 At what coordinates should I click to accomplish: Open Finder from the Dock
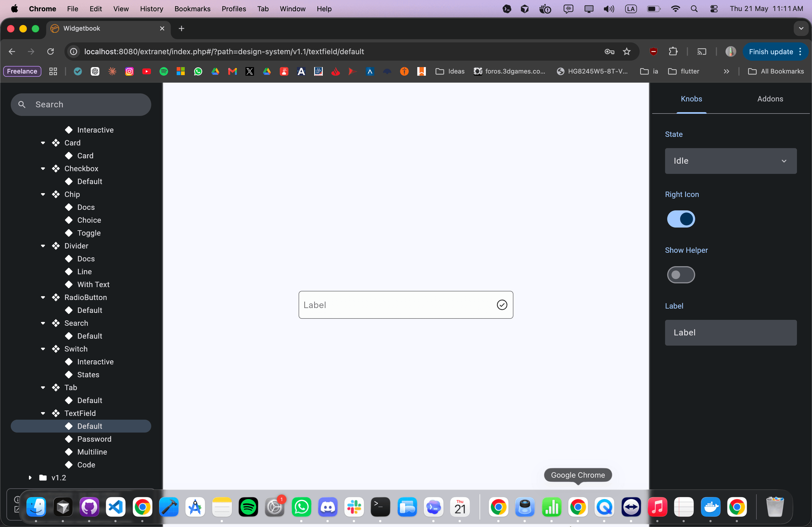pos(36,507)
